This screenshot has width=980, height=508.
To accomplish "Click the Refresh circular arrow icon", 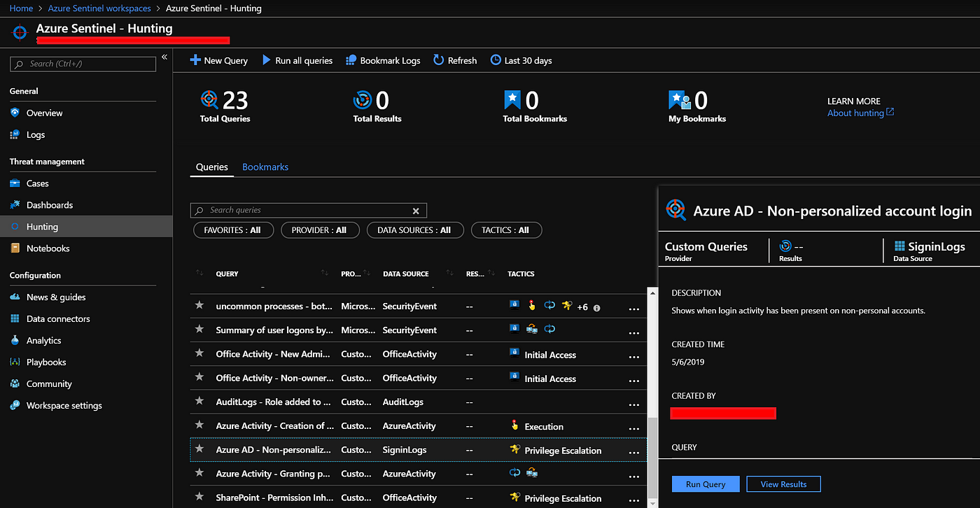I will click(438, 60).
